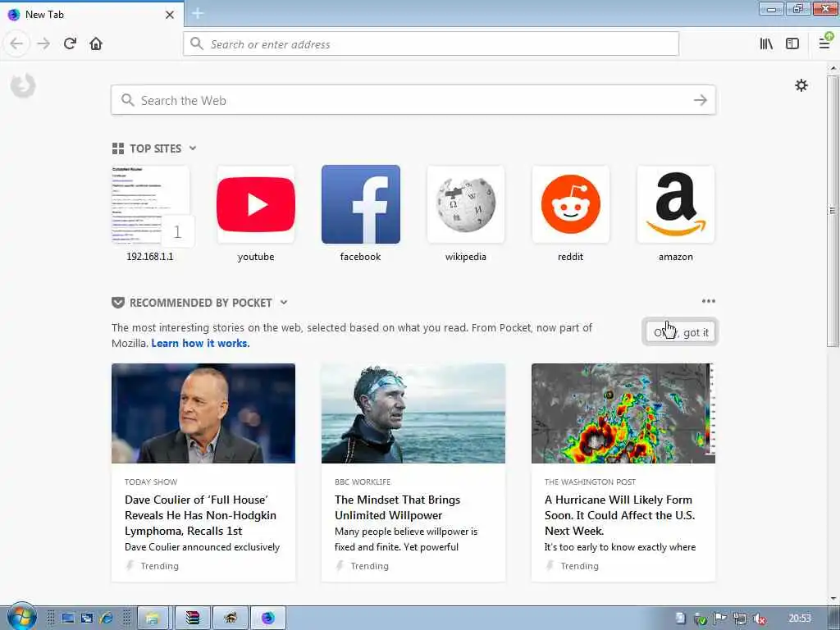Go back using the back arrow button
The image size is (840, 630).
(x=16, y=43)
